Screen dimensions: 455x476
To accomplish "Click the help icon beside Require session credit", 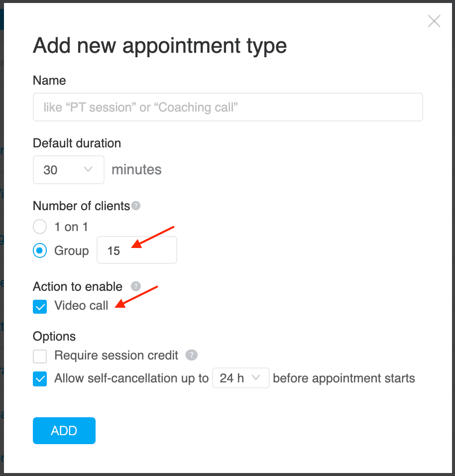I will 192,355.
